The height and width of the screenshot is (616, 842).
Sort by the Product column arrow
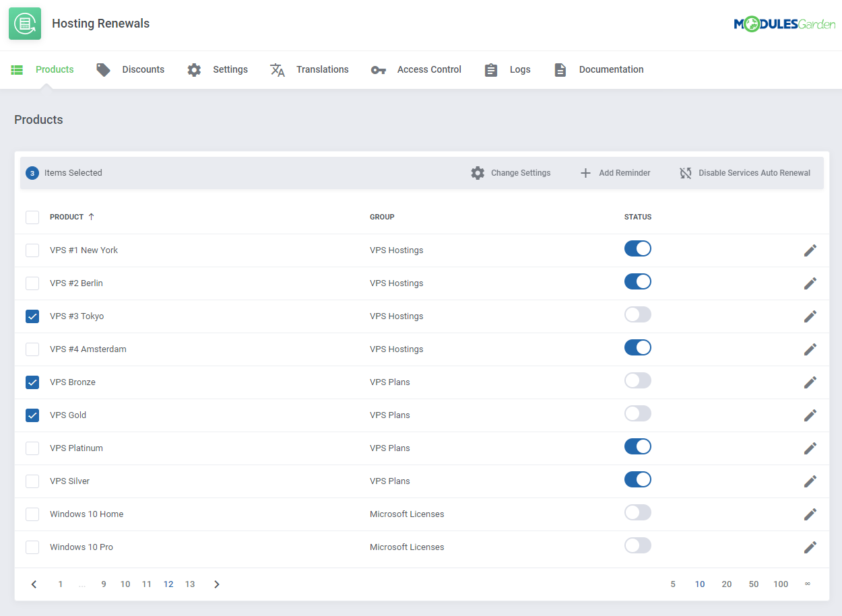[92, 217]
